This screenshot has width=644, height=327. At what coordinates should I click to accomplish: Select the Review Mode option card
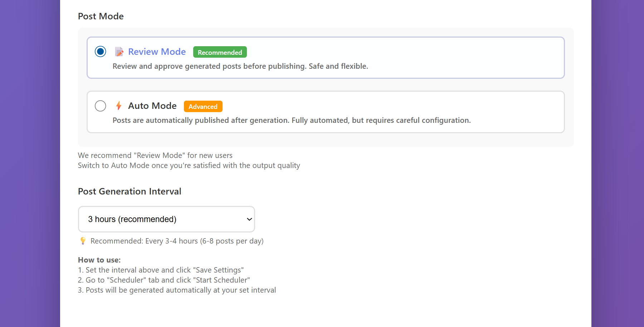[326, 57]
